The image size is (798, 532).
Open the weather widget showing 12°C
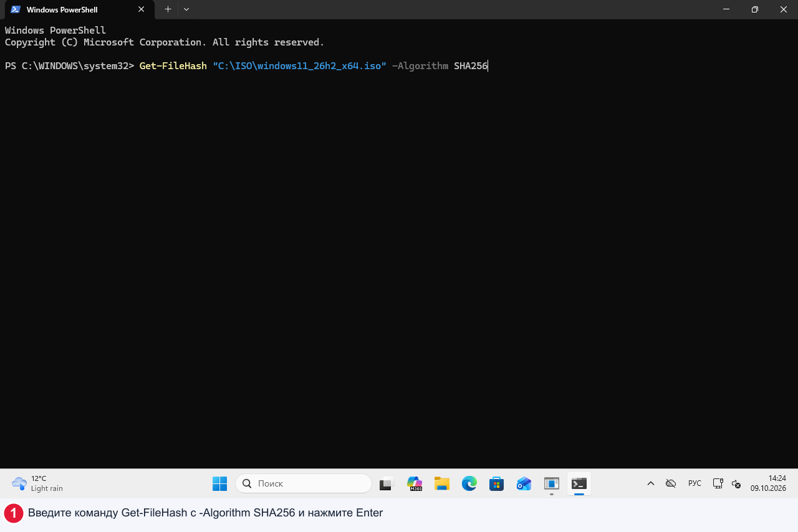[37, 483]
